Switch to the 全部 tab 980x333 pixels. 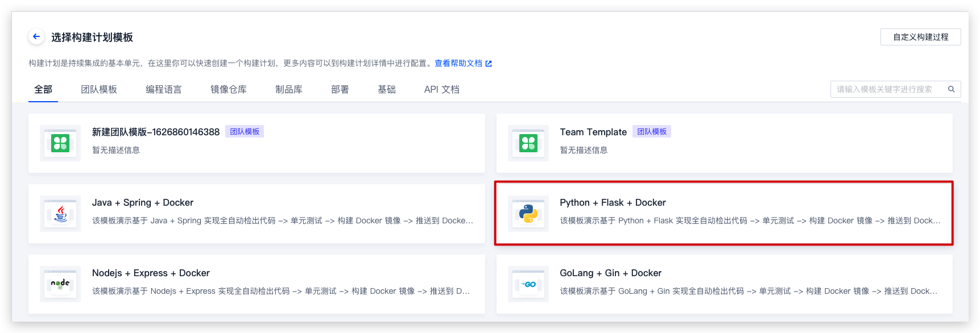tap(43, 89)
